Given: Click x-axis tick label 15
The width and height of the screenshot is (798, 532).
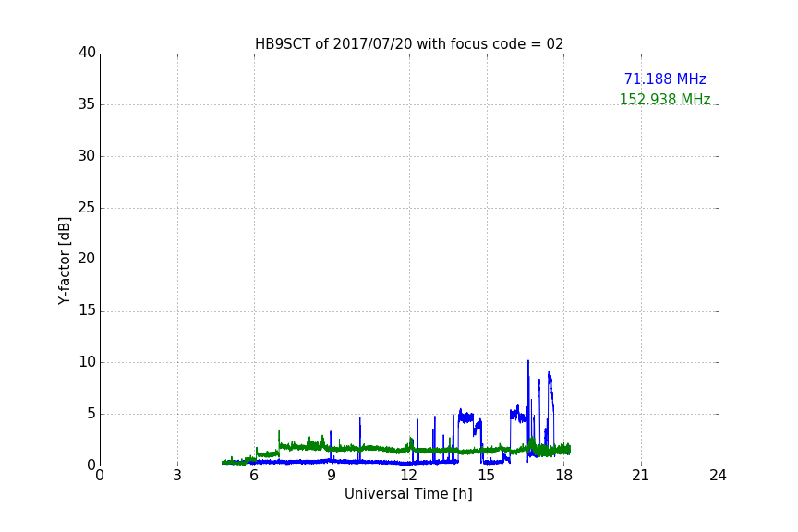Looking at the screenshot, I should coord(487,476).
